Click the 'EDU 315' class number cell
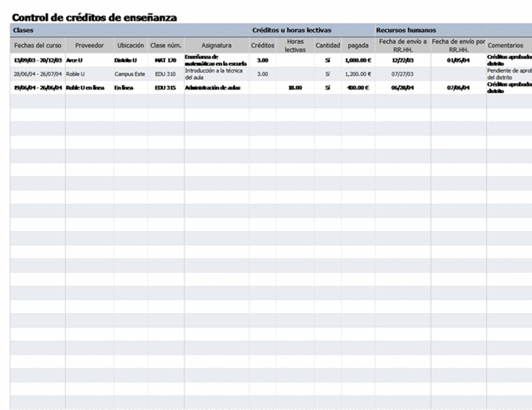532x410 pixels. coord(166,88)
